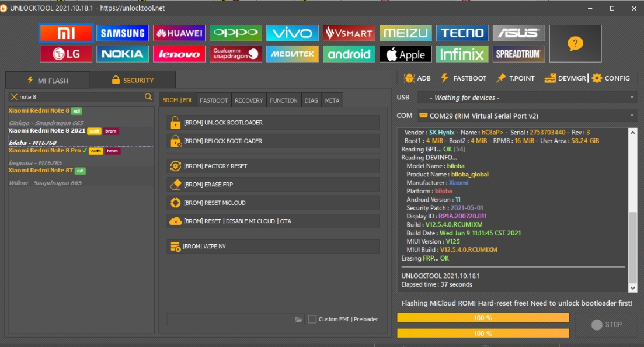644x347 pixels.
Task: Select Xiaomi Redmi Note 8 2021 device
Action: click(x=81, y=137)
